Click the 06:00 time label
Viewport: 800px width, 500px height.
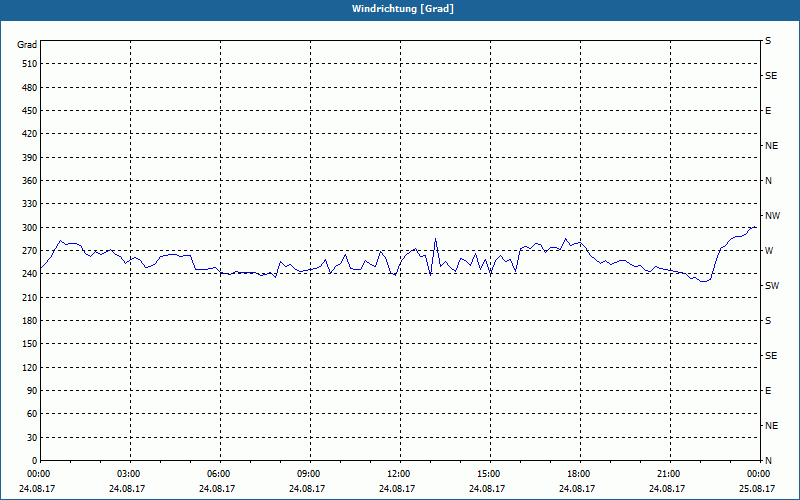pos(218,474)
